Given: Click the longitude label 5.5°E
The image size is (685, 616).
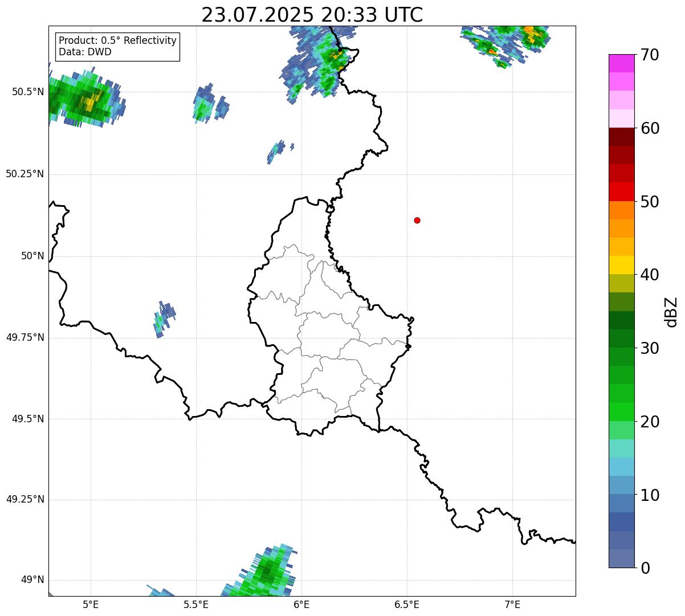Looking at the screenshot, I should pos(196,604).
